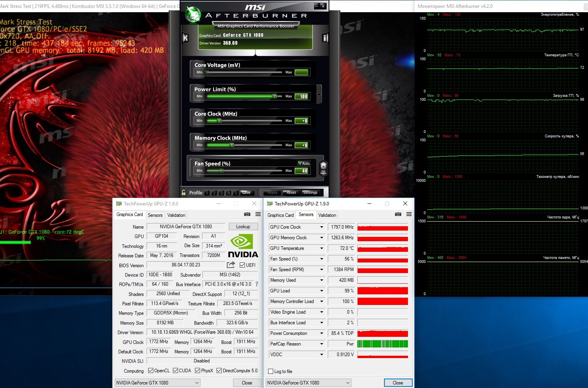Click the Fan Speed value field showing 40
Image resolution: width=588 pixels, height=388 pixels.
pyautogui.click(x=302, y=171)
